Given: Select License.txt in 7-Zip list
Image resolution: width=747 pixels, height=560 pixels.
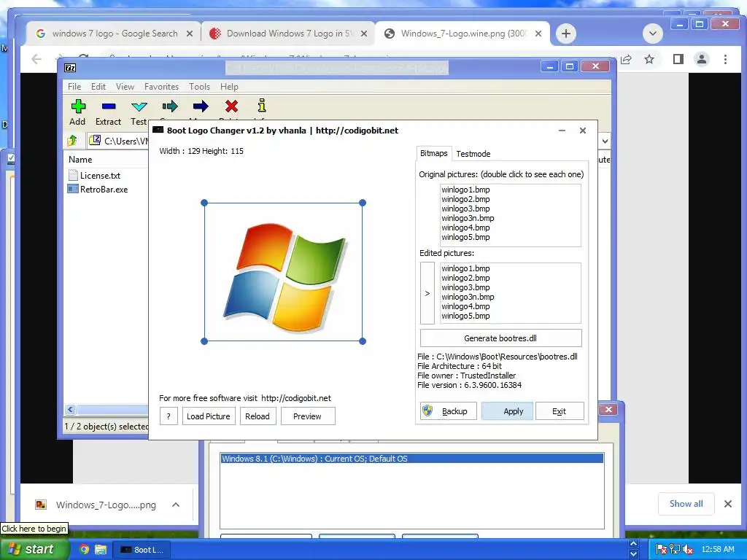Looking at the screenshot, I should tap(94, 175).
